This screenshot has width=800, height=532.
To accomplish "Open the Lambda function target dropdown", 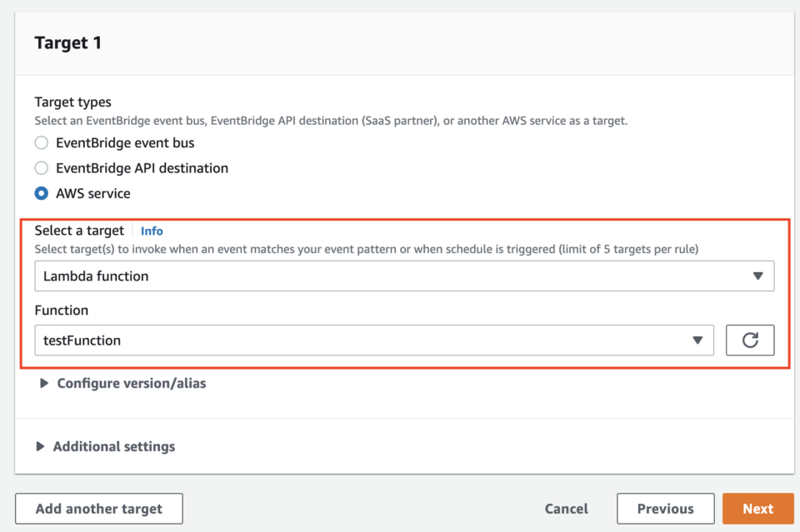I will (404, 276).
